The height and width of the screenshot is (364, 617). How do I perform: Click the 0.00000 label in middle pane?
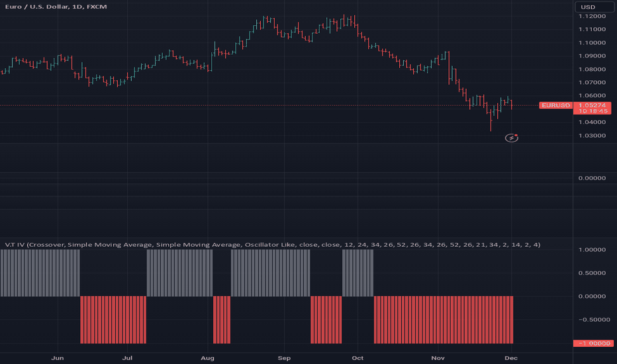click(x=592, y=178)
